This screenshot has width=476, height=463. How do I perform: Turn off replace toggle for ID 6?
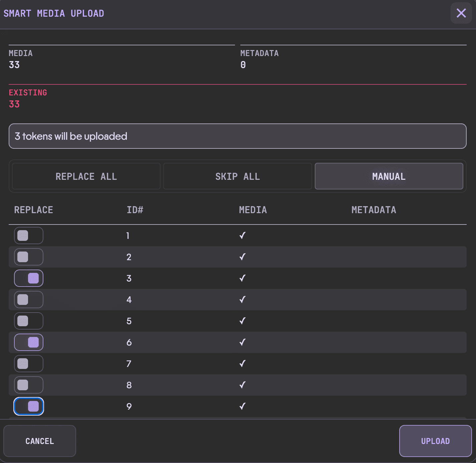(x=29, y=342)
